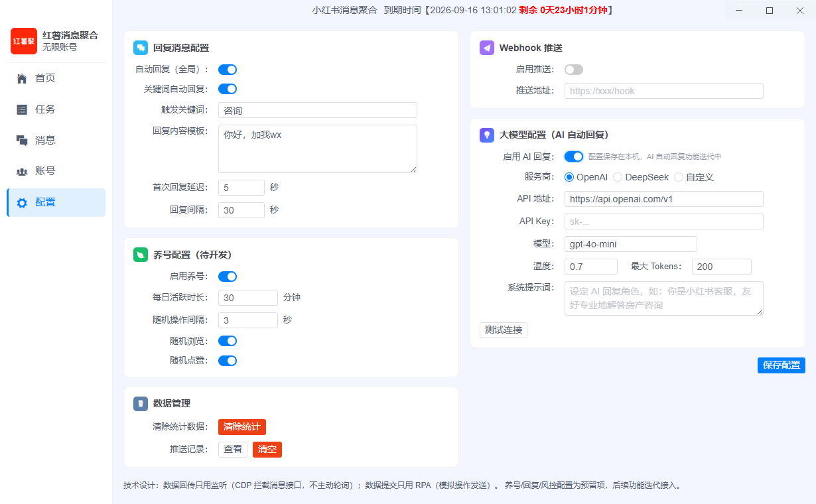This screenshot has height=504, width=816.
Task: Click the home icon beside 首页
Action: click(22, 78)
